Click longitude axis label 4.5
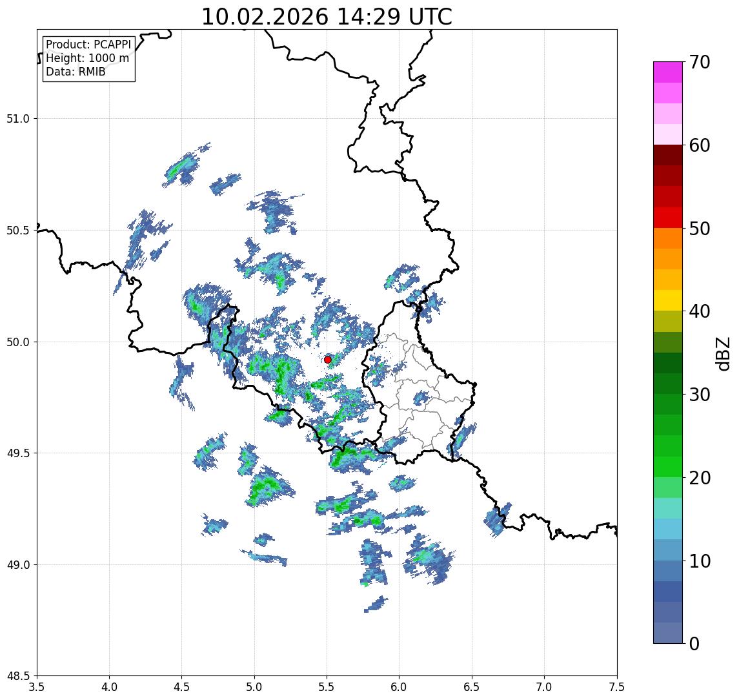The width and height of the screenshot is (739, 700). [x=182, y=687]
